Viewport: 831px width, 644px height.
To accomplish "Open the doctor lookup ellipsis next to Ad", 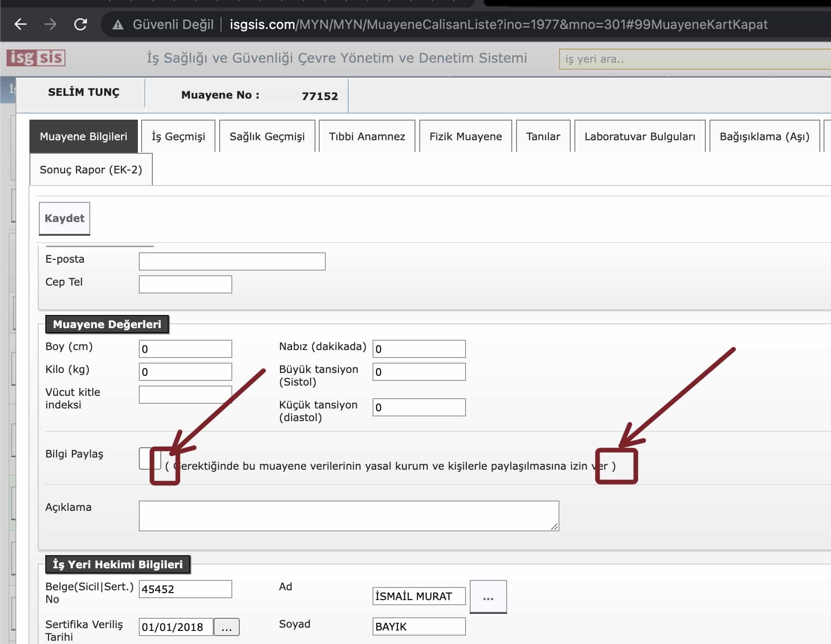I will [487, 597].
